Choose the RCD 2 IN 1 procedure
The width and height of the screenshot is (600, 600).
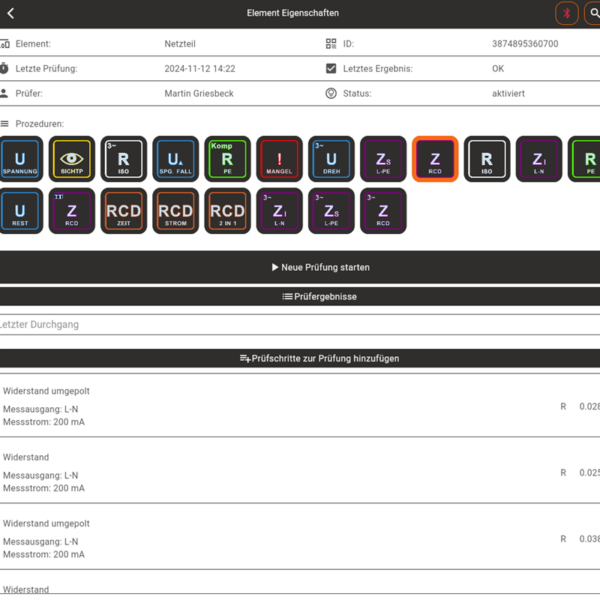click(x=228, y=211)
